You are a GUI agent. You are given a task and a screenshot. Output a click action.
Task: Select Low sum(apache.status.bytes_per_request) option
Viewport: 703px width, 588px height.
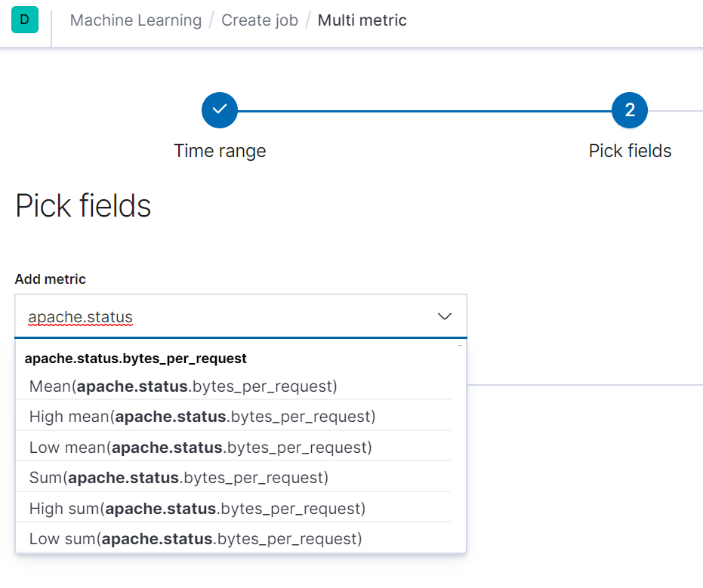[233, 539]
